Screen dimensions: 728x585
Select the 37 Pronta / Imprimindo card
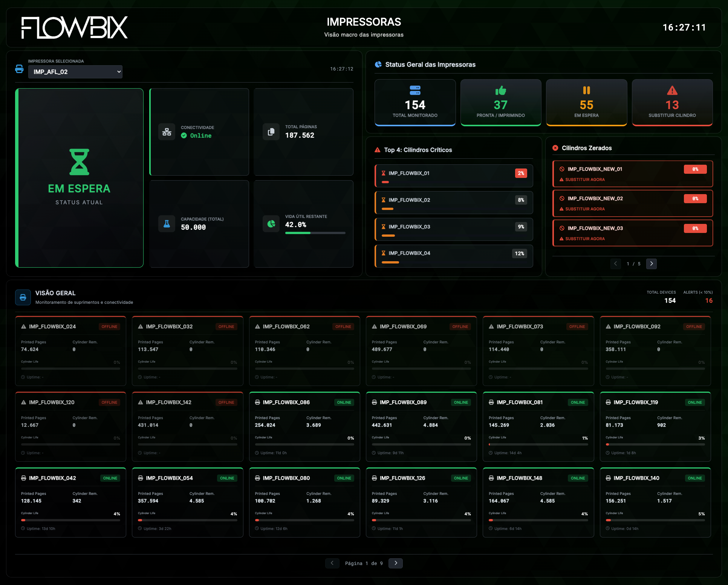[501, 103]
